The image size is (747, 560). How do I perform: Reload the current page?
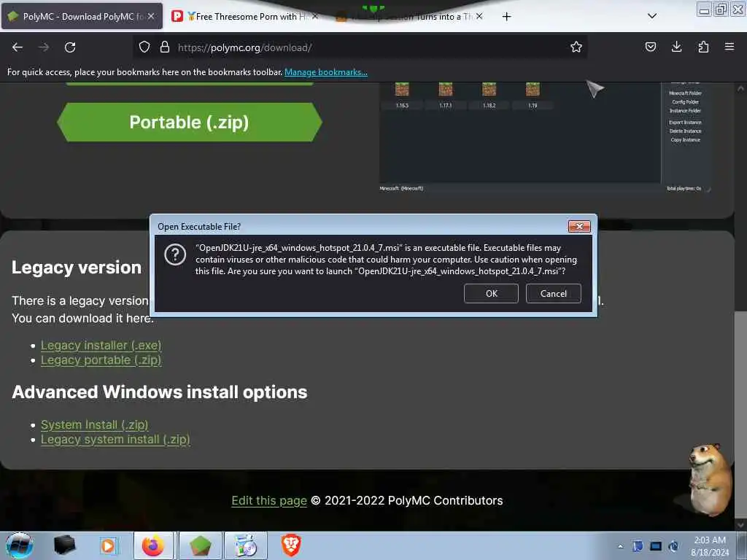pos(70,47)
